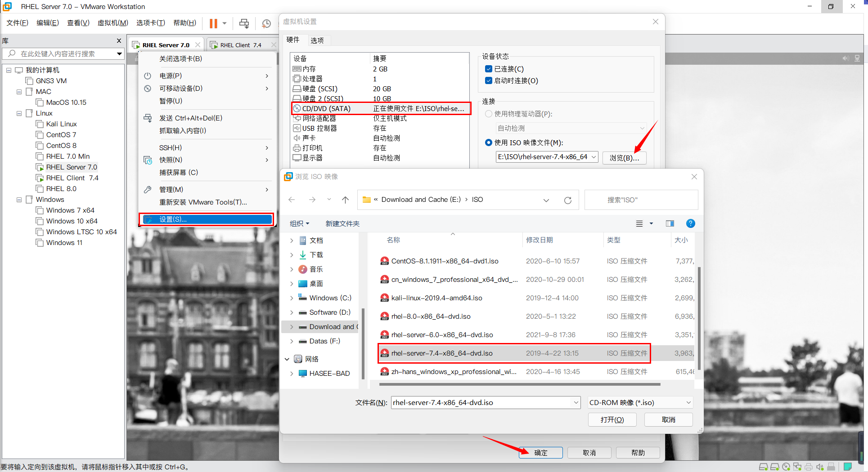Open the 虚拟机 VM menu

[x=113, y=23]
